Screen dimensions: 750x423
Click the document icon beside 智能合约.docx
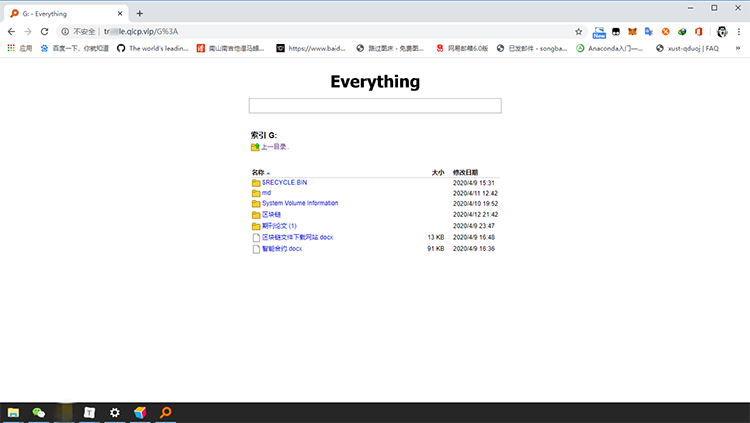[x=256, y=248]
